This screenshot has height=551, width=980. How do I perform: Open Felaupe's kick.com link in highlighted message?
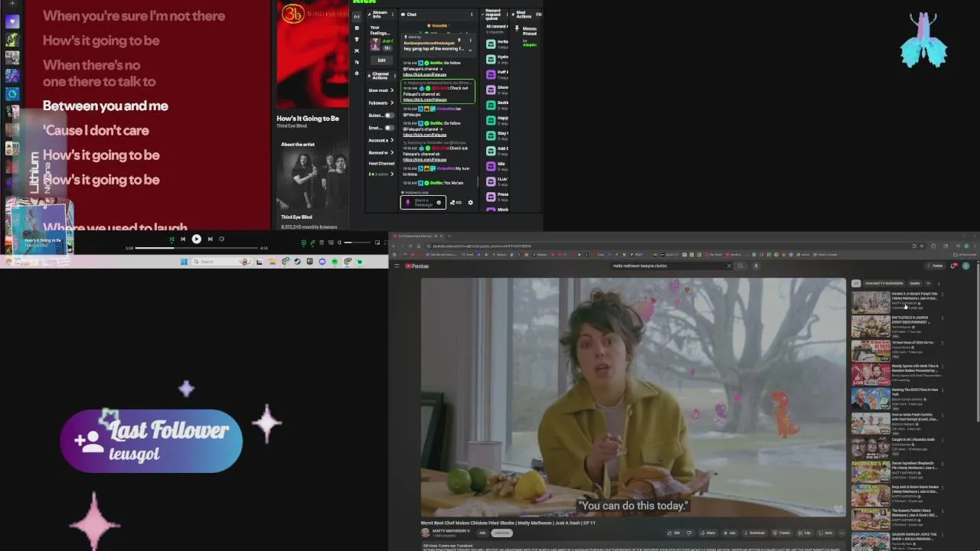425,99
